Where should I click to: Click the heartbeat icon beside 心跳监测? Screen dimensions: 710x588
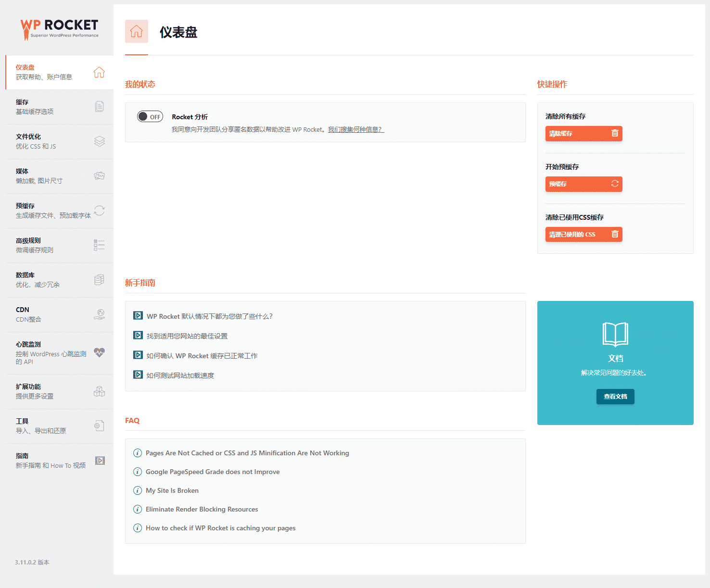click(99, 352)
